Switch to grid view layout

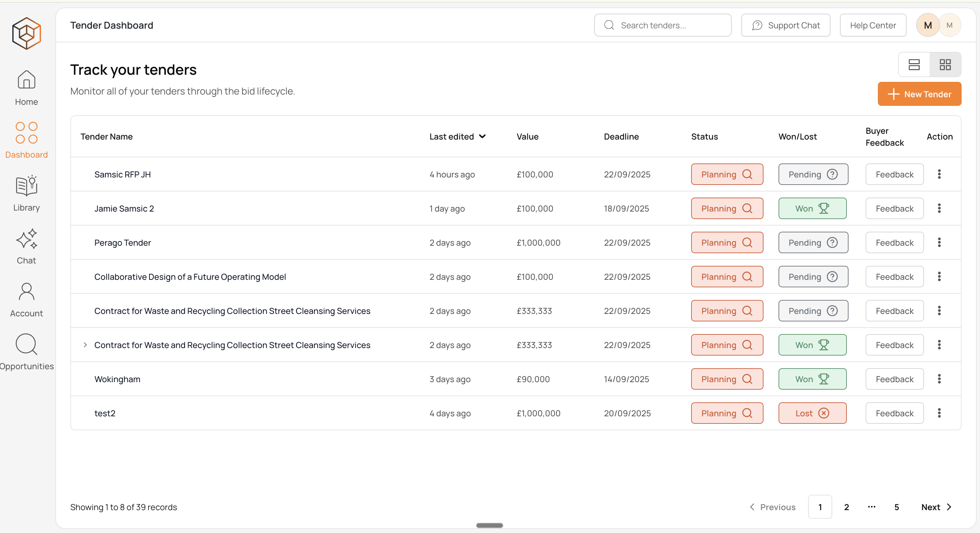pos(945,64)
